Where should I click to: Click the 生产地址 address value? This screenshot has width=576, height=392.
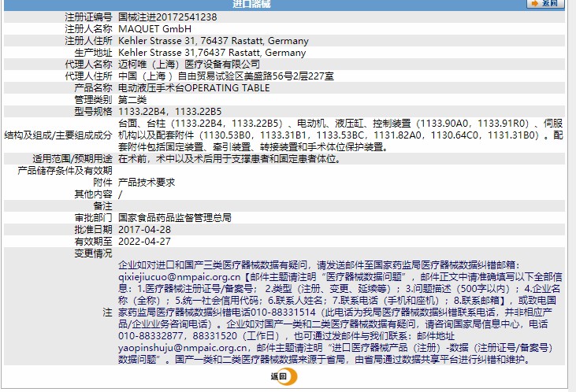click(212, 53)
